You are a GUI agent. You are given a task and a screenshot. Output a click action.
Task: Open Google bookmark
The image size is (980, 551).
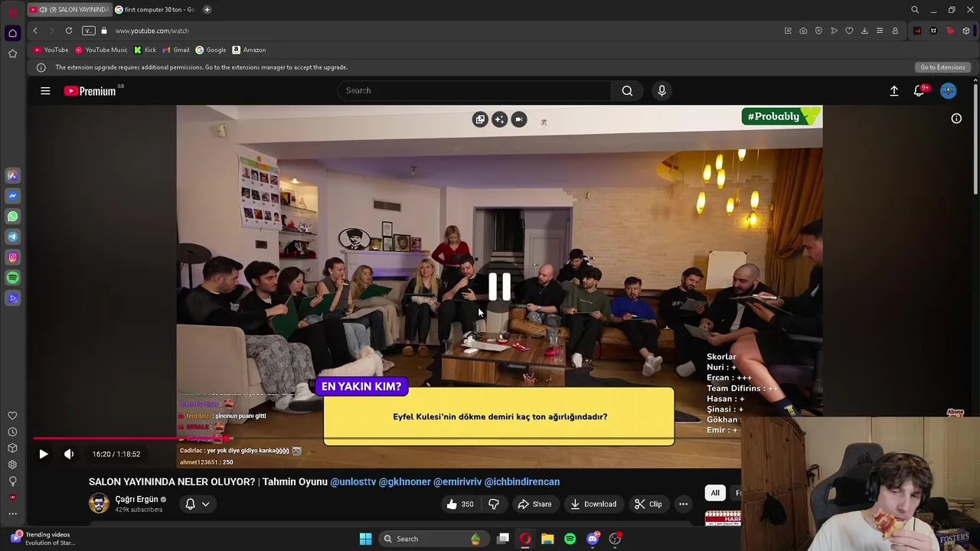coord(211,50)
